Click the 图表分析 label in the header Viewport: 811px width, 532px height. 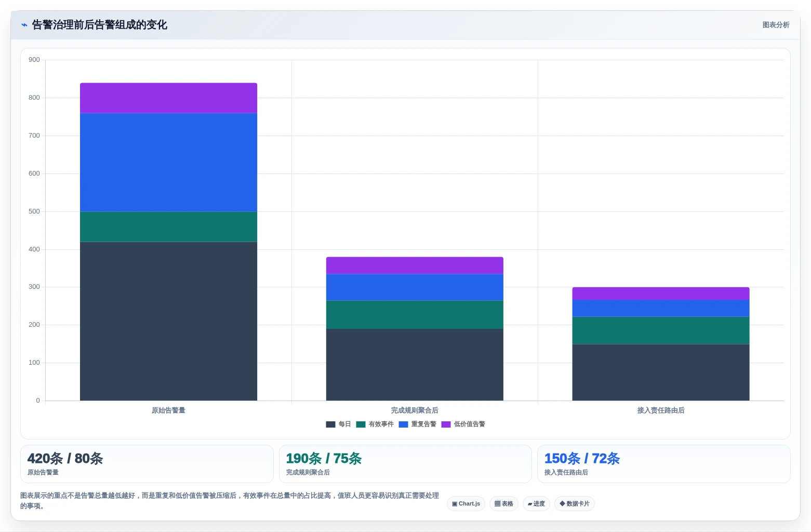click(776, 25)
